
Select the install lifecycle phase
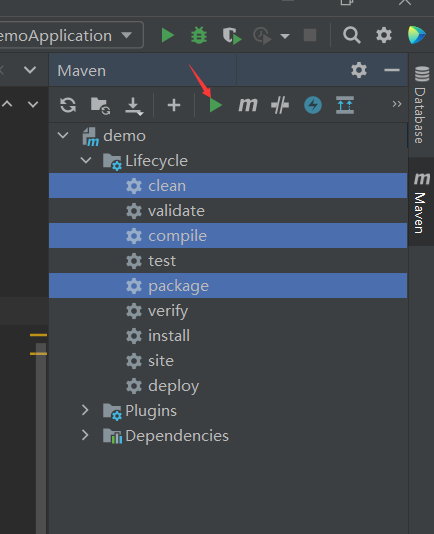click(x=228, y=336)
